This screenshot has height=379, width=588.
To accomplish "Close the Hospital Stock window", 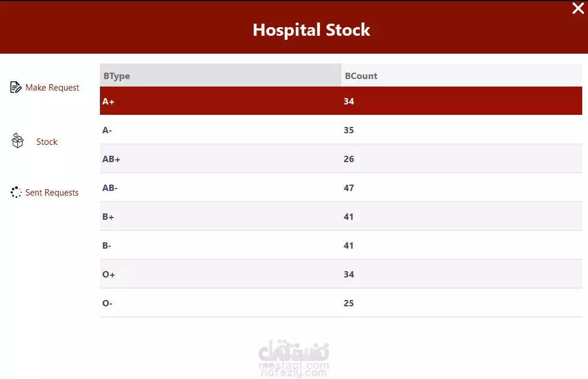I will [x=578, y=8].
